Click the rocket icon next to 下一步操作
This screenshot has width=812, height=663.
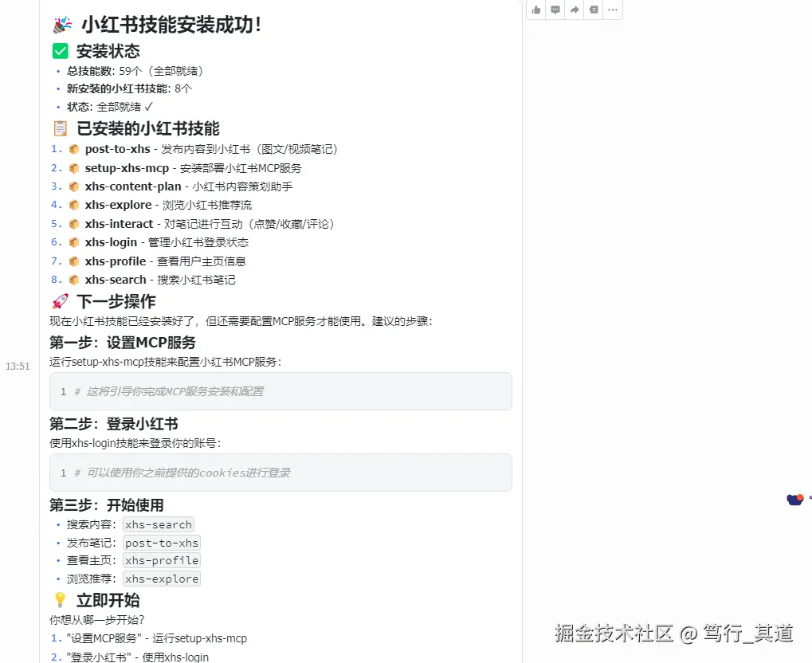click(x=62, y=300)
